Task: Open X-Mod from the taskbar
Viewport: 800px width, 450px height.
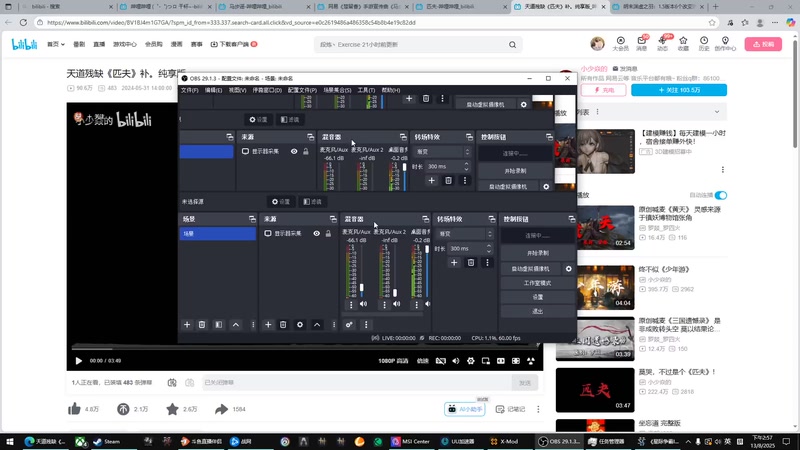Action: tap(504, 441)
